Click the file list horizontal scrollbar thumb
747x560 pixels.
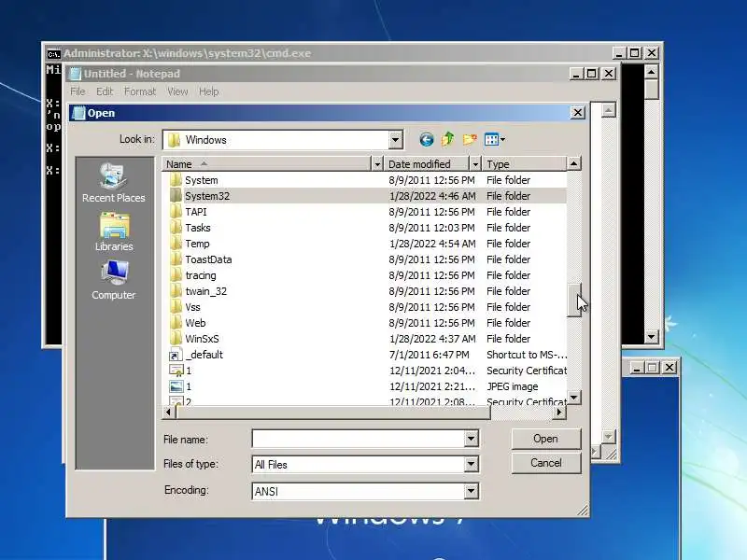[333, 412]
